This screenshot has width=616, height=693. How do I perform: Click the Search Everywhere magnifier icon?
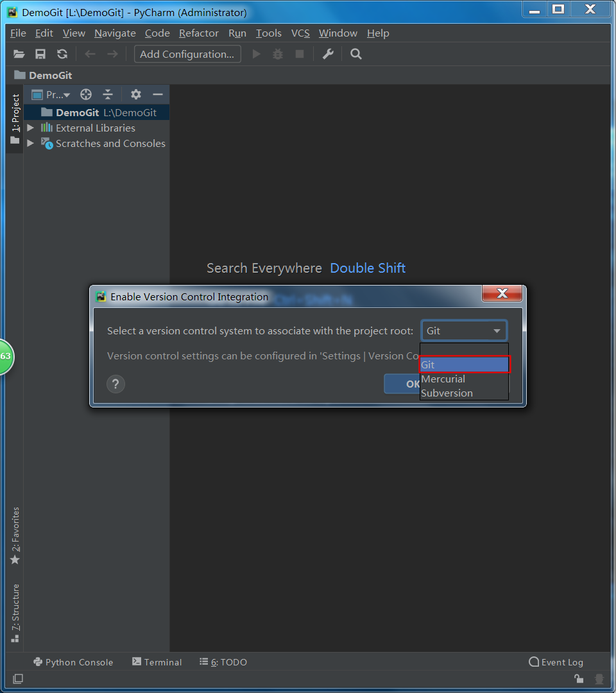coord(355,54)
